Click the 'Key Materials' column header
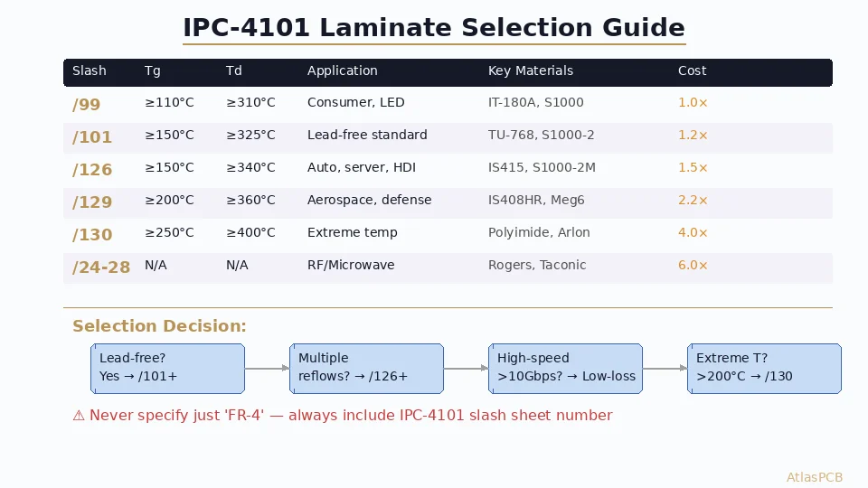868x488 pixels. point(531,70)
